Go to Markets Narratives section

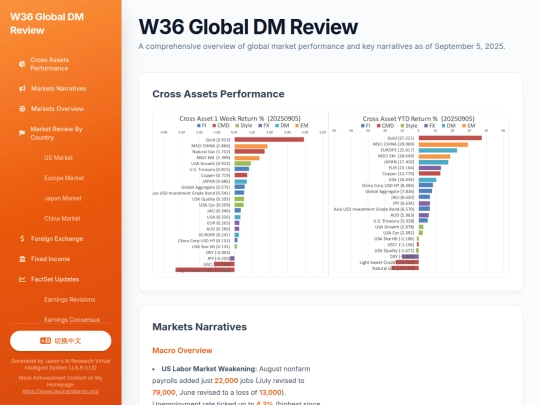(x=59, y=89)
